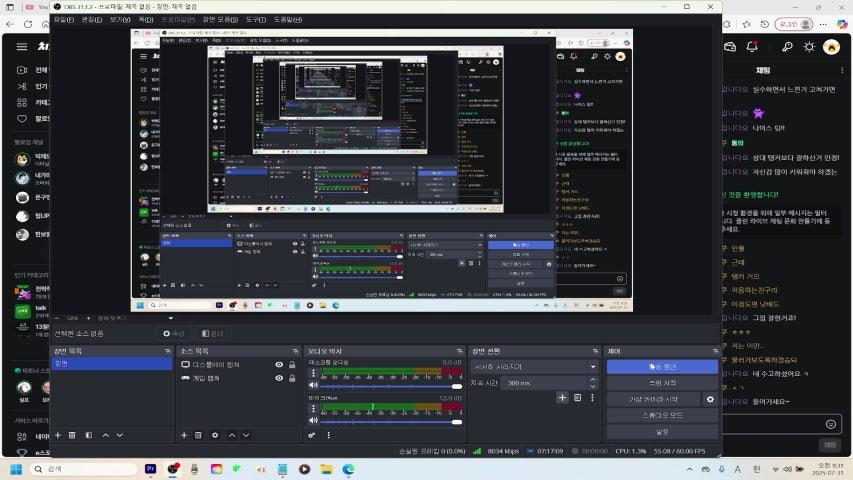Viewport: 853px width, 480px height.
Task: Click login button in browser toolbar
Action: tap(793, 24)
